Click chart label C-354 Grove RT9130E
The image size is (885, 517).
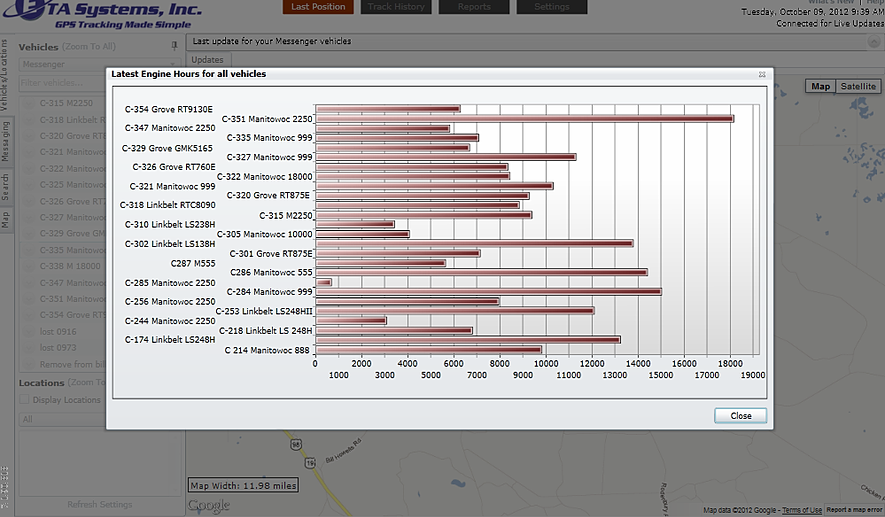tap(169, 109)
